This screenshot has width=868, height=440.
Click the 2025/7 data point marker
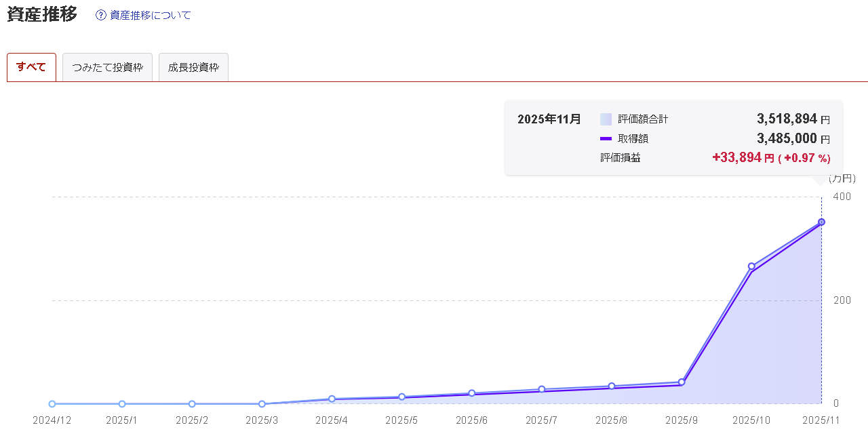[542, 389]
